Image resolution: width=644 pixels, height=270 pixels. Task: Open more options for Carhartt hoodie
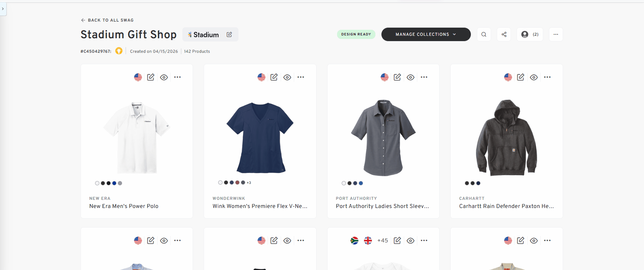pyautogui.click(x=547, y=77)
